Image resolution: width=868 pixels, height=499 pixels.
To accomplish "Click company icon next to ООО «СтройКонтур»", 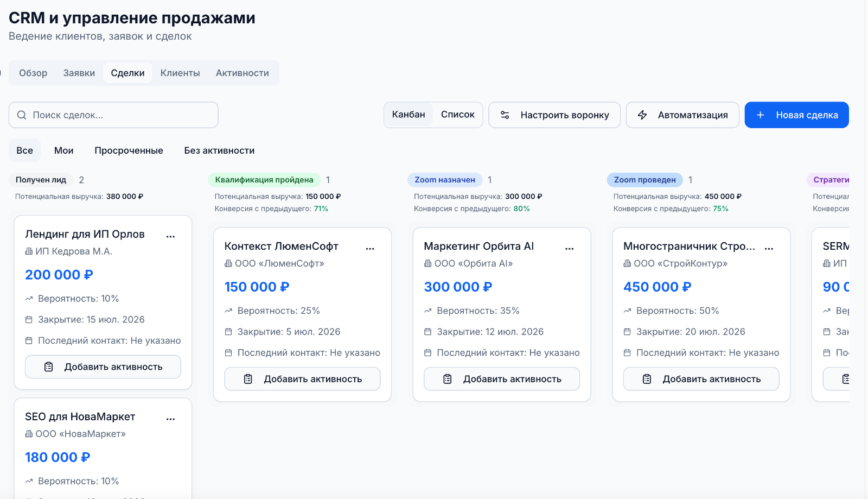I will coord(627,263).
